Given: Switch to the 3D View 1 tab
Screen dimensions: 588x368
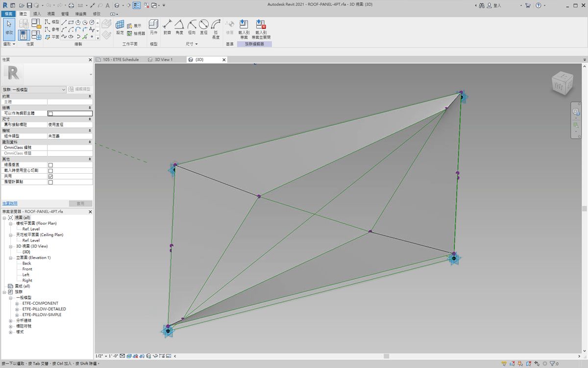Looking at the screenshot, I should (164, 59).
